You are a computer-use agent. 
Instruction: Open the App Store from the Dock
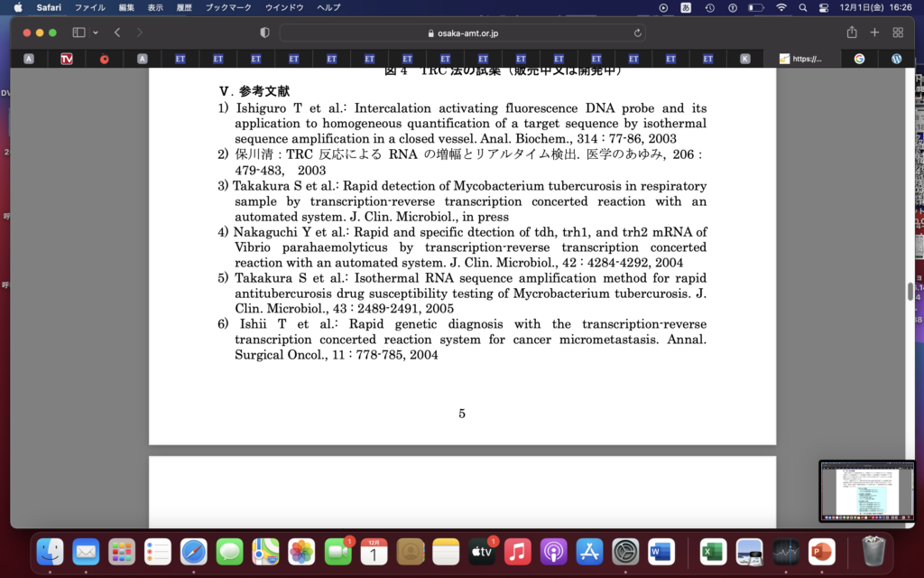tap(589, 551)
